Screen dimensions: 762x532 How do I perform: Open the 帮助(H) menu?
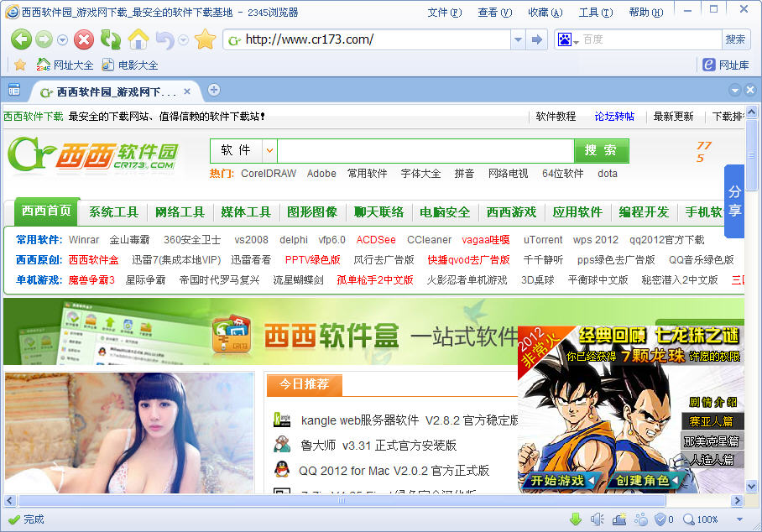coord(646,12)
